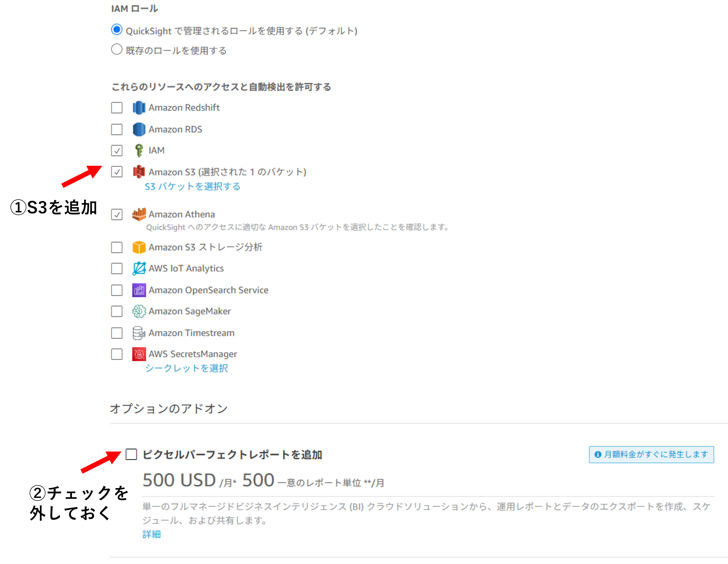Click the AWS SecretsManager icon

[139, 354]
